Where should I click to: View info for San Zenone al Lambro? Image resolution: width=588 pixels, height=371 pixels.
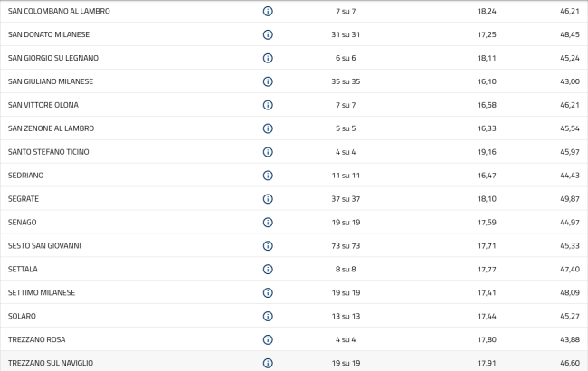click(268, 128)
